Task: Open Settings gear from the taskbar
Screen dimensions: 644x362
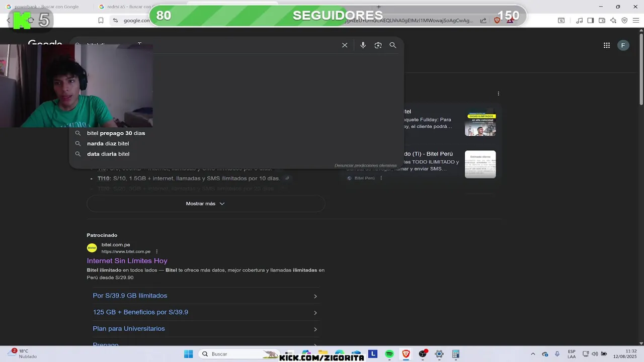Action: tap(439, 354)
